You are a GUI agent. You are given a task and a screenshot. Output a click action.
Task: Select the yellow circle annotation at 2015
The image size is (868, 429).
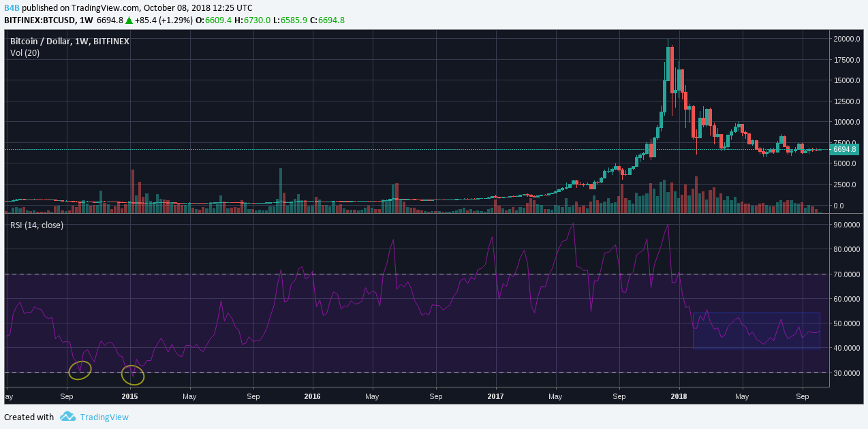133,374
